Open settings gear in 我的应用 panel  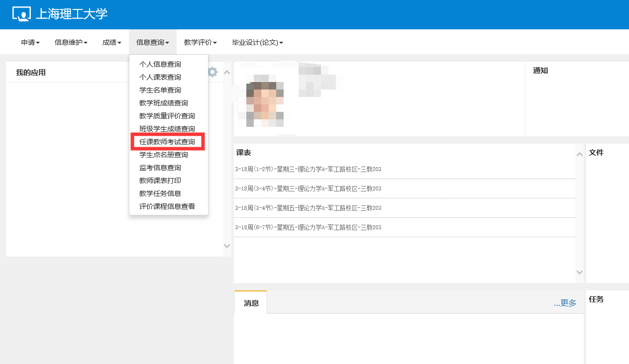point(212,72)
